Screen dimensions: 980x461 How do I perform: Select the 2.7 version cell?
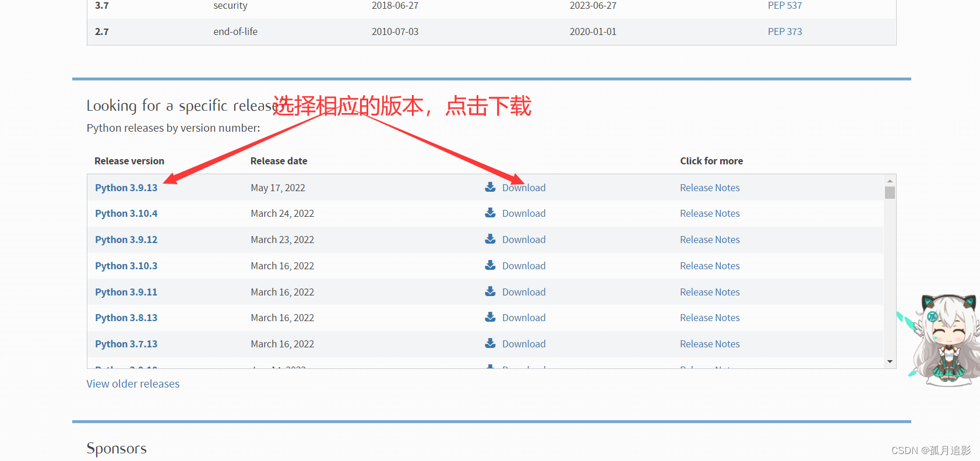click(x=102, y=31)
